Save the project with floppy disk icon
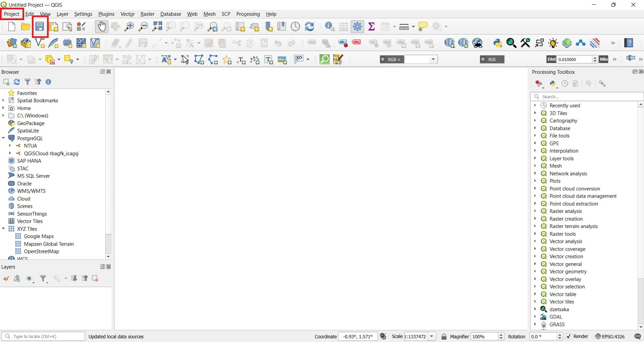Screen dimensions: 644x342 tap(40, 26)
